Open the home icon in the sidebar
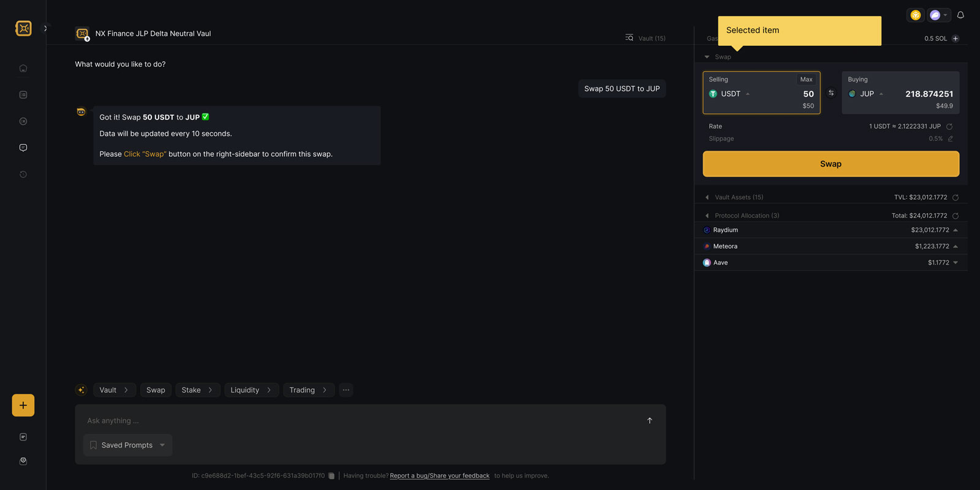This screenshot has height=490, width=980. point(23,69)
